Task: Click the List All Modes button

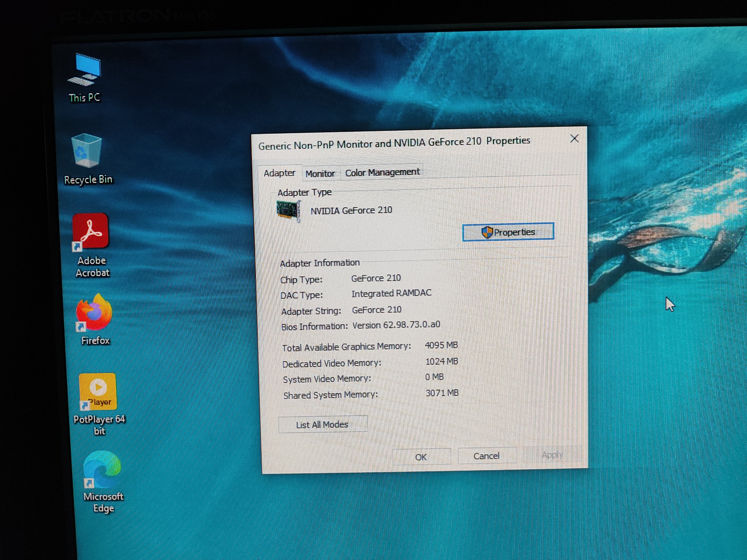Action: pos(322,425)
